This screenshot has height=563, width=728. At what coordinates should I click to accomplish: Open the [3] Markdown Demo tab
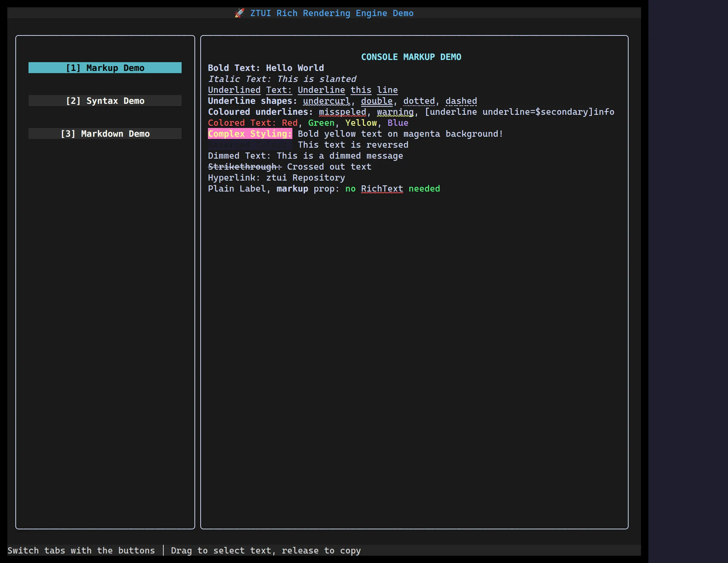tap(105, 134)
